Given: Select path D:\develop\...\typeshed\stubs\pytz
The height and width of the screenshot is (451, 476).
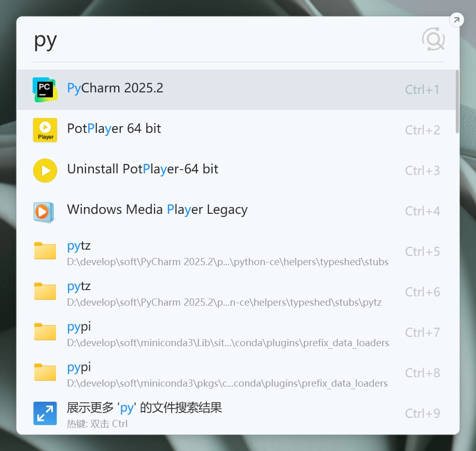Looking at the screenshot, I should tap(236, 292).
